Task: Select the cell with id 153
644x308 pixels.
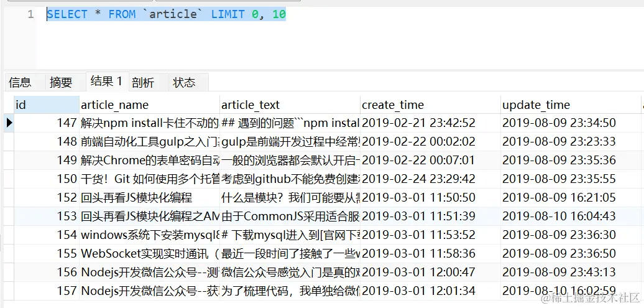Action: pyautogui.click(x=47, y=216)
